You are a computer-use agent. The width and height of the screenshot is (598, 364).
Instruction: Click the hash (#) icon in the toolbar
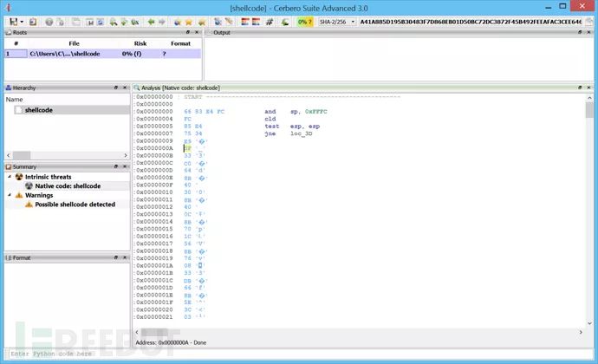(x=269, y=21)
